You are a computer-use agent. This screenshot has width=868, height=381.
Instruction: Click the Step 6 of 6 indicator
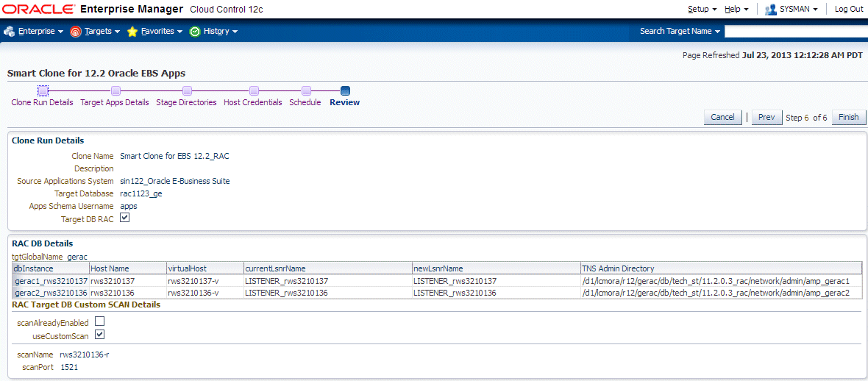point(806,118)
